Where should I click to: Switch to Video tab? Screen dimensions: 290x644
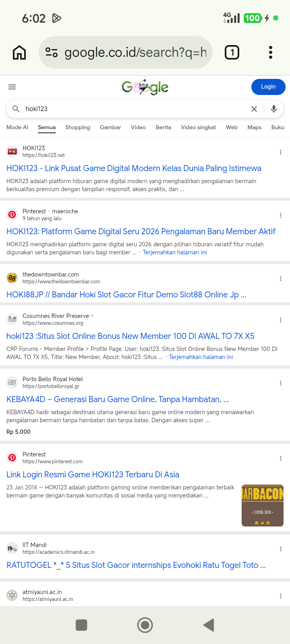[x=138, y=127]
